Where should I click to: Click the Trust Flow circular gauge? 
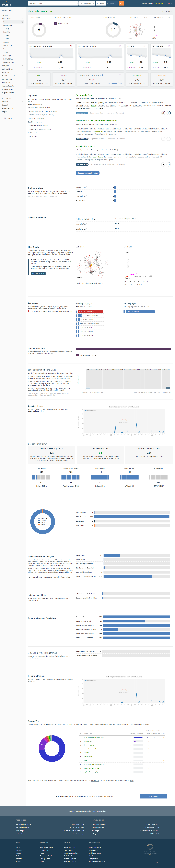click(39, 30)
